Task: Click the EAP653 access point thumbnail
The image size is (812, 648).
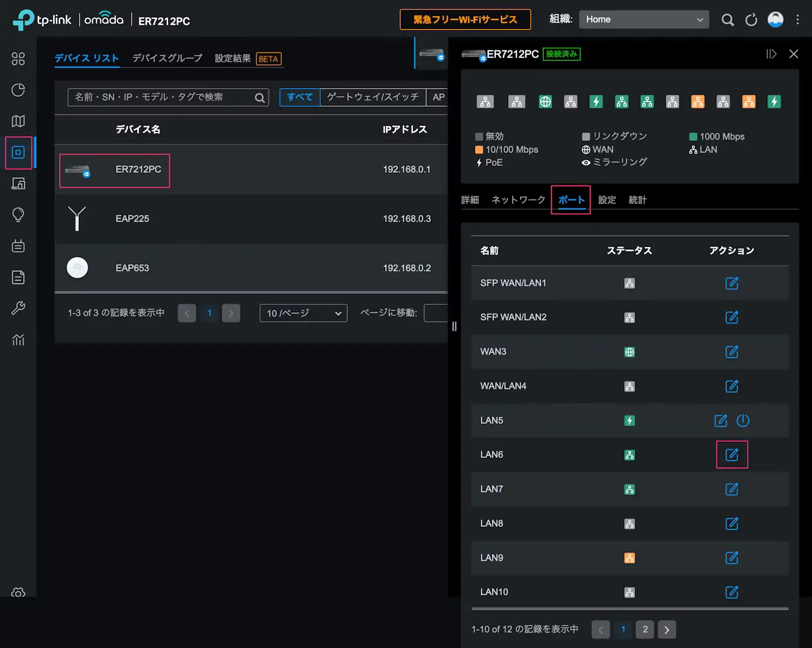Action: point(77,268)
